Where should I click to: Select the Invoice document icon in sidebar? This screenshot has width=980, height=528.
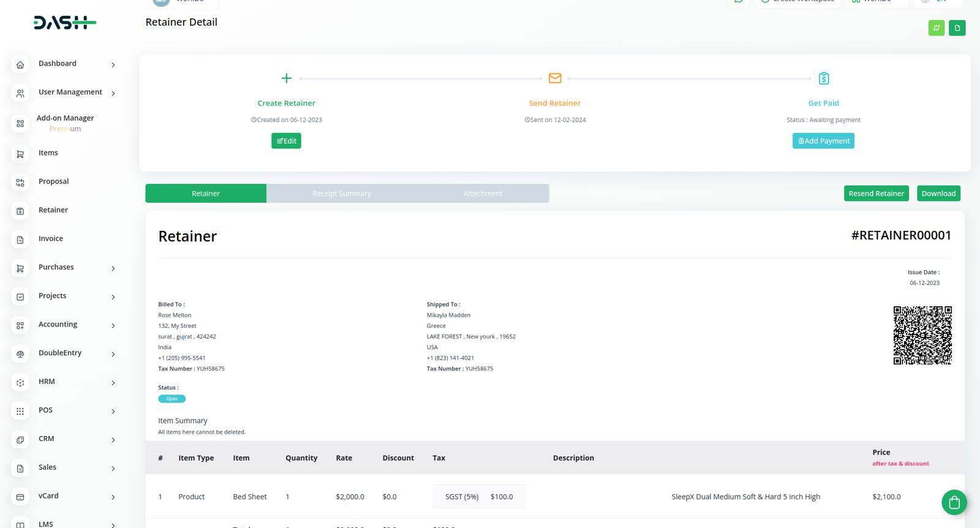(20, 239)
